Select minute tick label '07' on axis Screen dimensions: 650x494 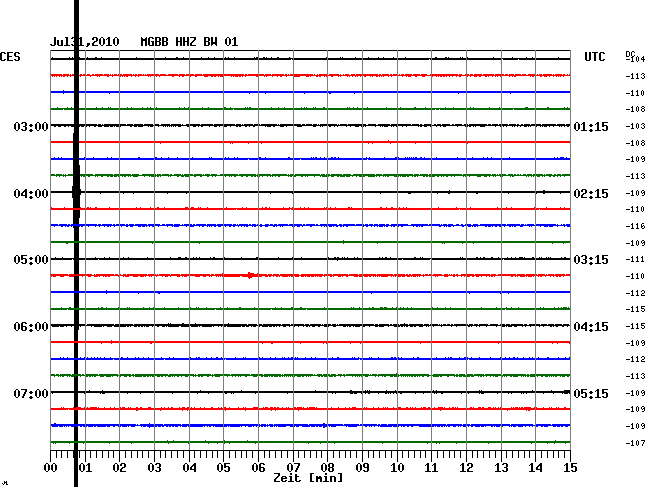coord(293,468)
